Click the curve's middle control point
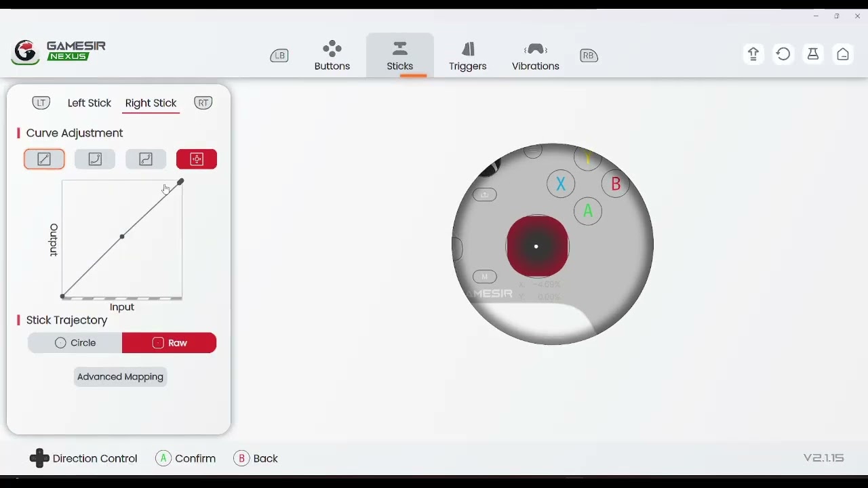Image resolution: width=868 pixels, height=488 pixels. point(122,237)
